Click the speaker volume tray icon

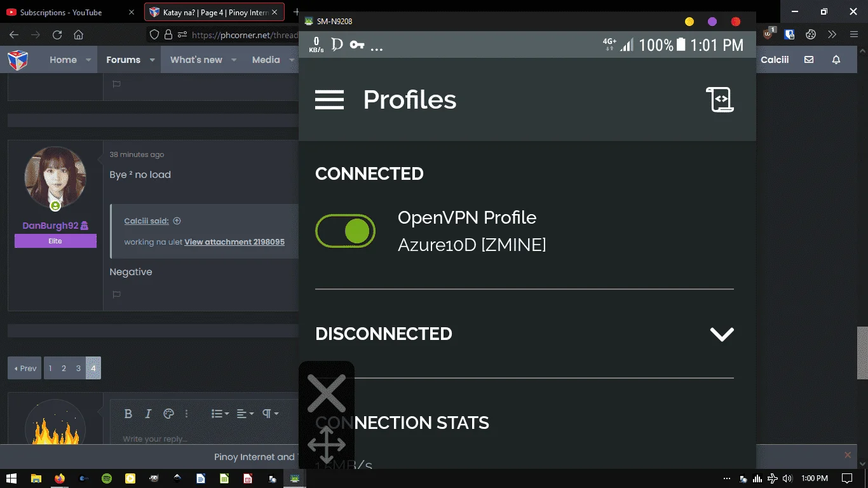coord(788,478)
